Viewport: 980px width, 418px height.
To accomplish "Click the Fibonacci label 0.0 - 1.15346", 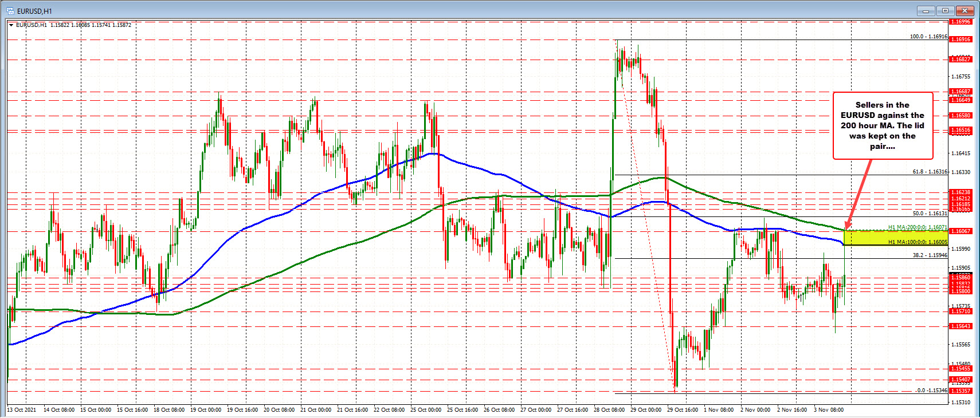I will pyautogui.click(x=931, y=391).
